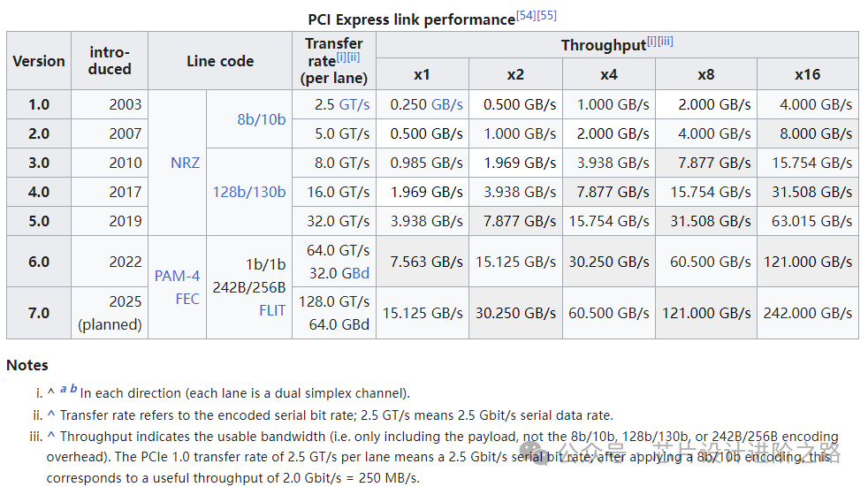Click the GB/s link in the 0.250 cell

click(x=447, y=104)
